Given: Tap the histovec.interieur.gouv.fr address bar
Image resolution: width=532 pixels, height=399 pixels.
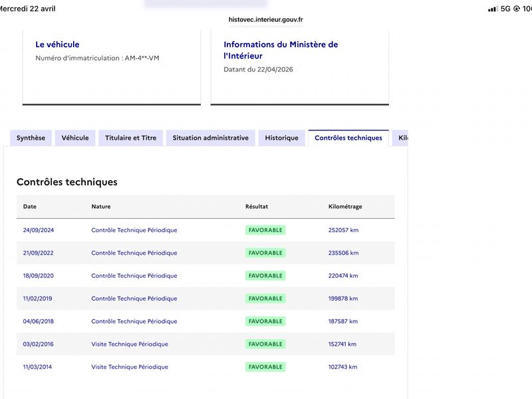Looking at the screenshot, I should point(265,20).
